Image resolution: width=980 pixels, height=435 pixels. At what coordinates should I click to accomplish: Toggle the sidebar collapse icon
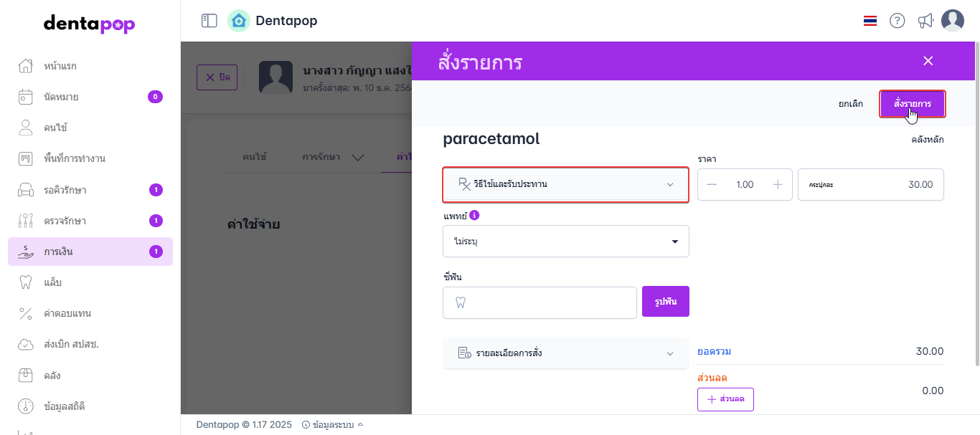pyautogui.click(x=209, y=21)
